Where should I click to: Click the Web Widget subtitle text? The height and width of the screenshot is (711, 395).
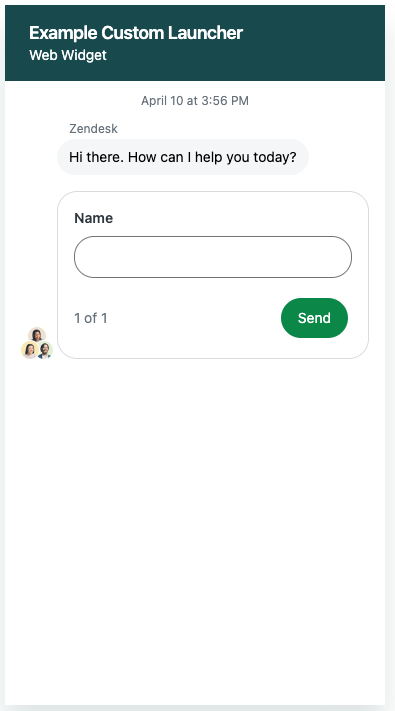coord(68,55)
